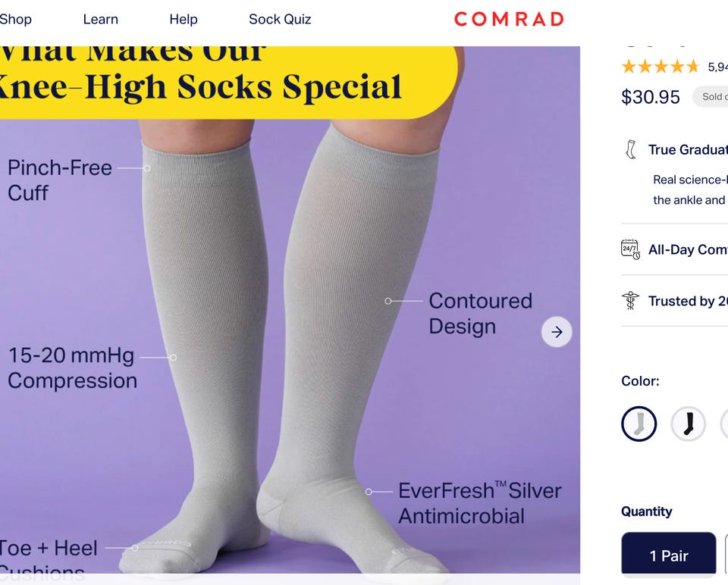Click the caduceus medical icon
The image size is (728, 585).
(x=630, y=301)
